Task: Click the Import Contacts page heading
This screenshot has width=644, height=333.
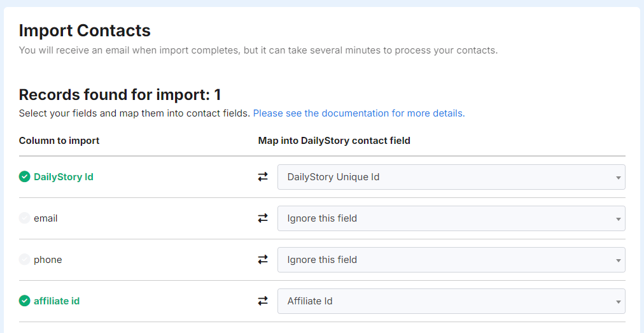Action: [x=85, y=30]
